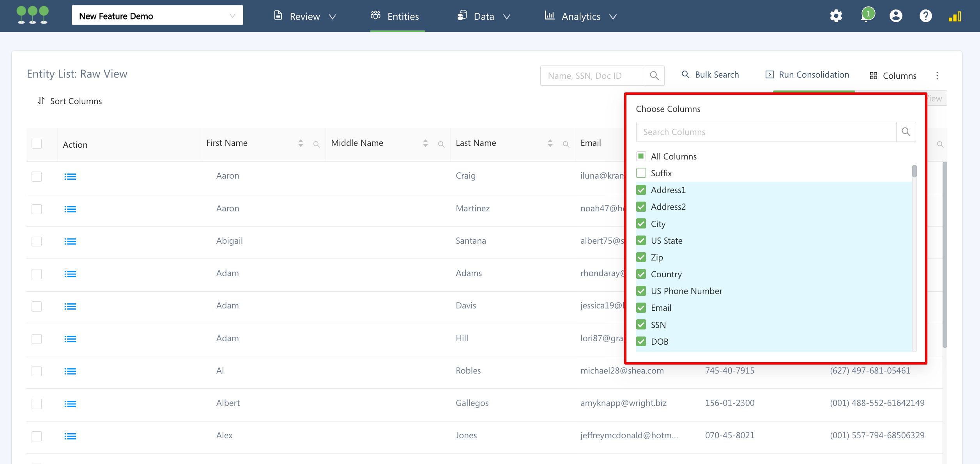Click Run Consolidation button

[807, 75]
